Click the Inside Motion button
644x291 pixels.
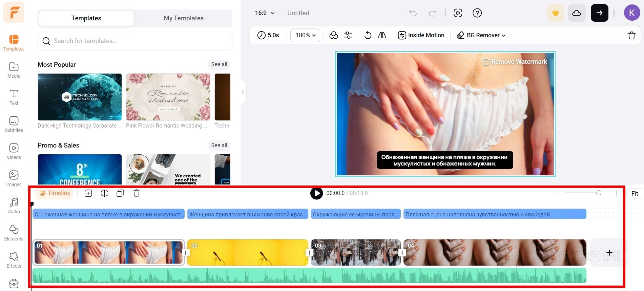(x=421, y=35)
